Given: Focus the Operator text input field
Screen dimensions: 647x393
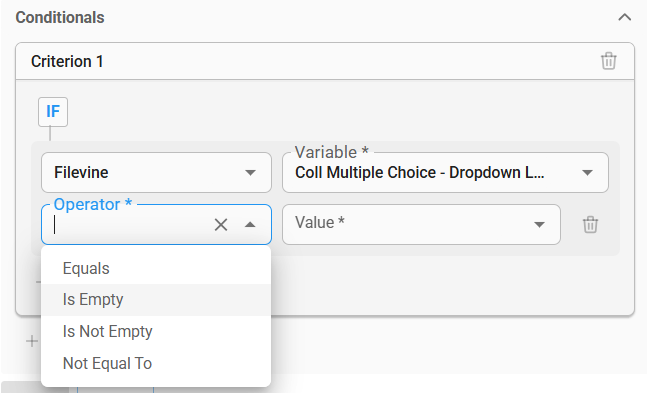Looking at the screenshot, I should pyautogui.click(x=130, y=225).
